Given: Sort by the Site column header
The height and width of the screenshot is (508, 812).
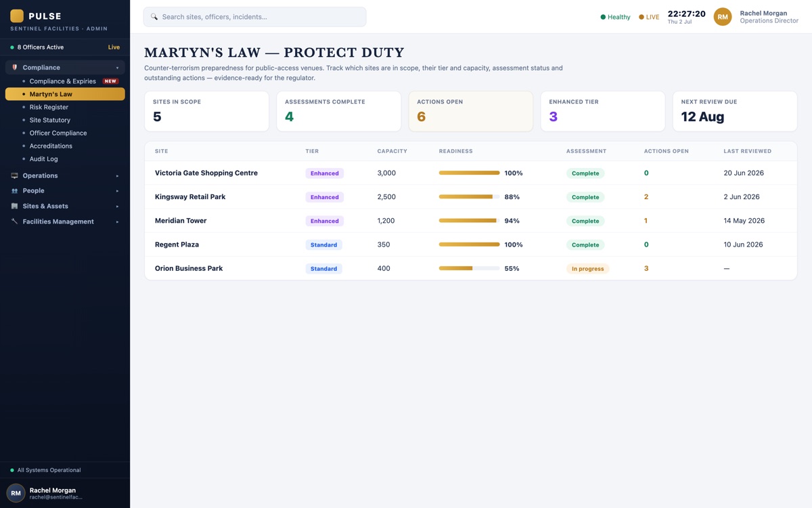Looking at the screenshot, I should tap(162, 151).
